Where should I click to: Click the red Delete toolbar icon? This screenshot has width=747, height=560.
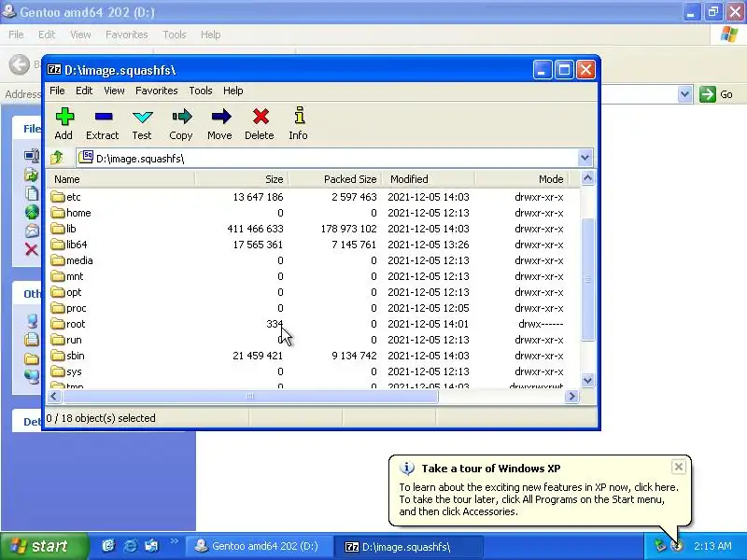[261, 117]
